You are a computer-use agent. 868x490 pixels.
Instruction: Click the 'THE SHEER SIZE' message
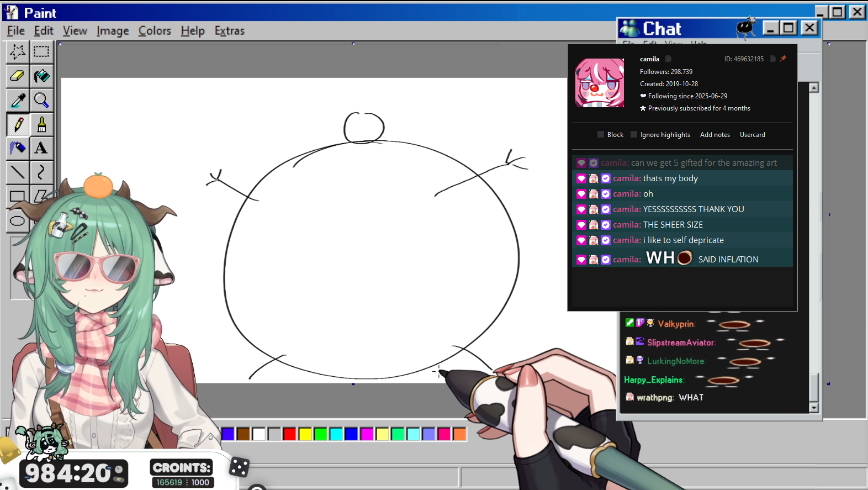(x=682, y=225)
